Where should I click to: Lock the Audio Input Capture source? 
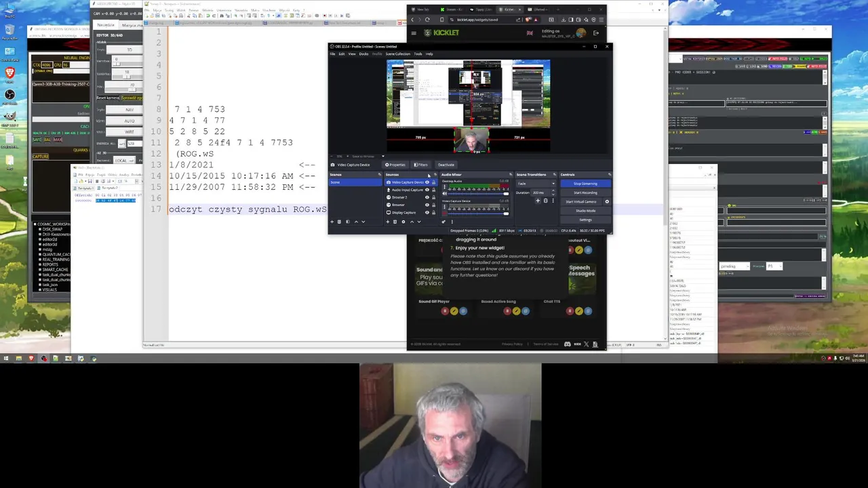(x=434, y=190)
